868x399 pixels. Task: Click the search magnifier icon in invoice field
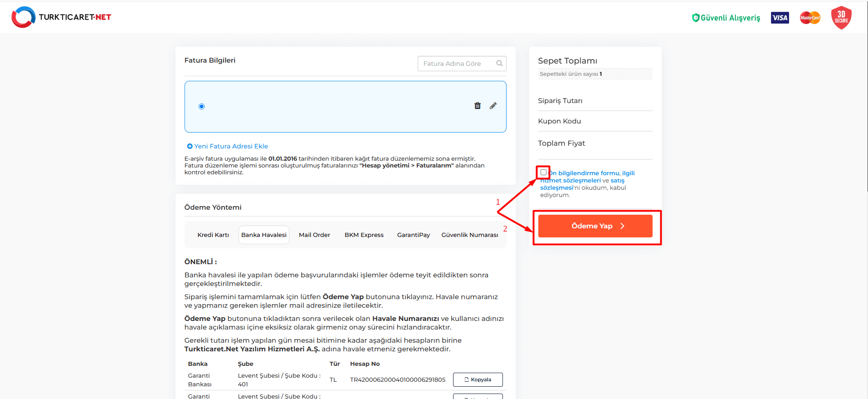499,64
